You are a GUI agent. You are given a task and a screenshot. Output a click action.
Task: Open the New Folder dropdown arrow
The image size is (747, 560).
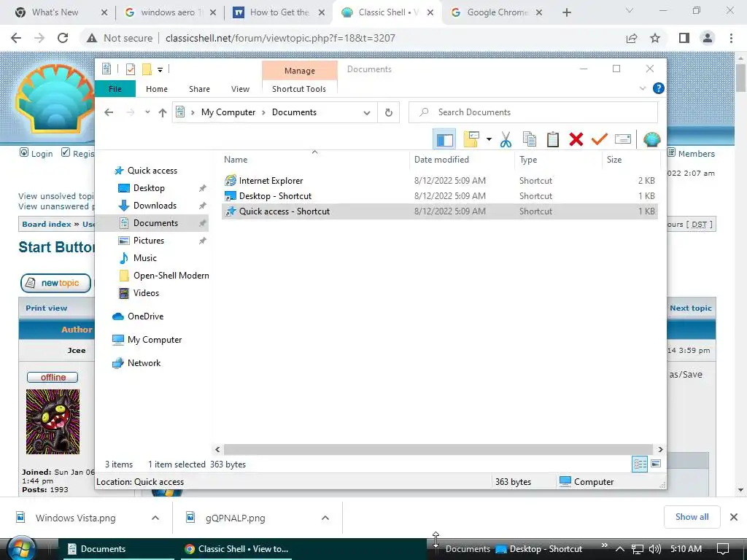coord(489,139)
